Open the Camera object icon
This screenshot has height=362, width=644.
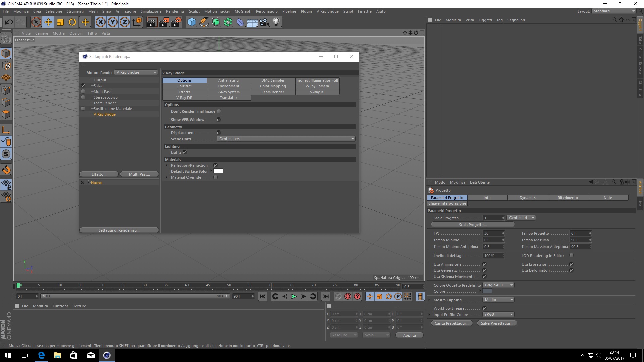pyautogui.click(x=264, y=22)
